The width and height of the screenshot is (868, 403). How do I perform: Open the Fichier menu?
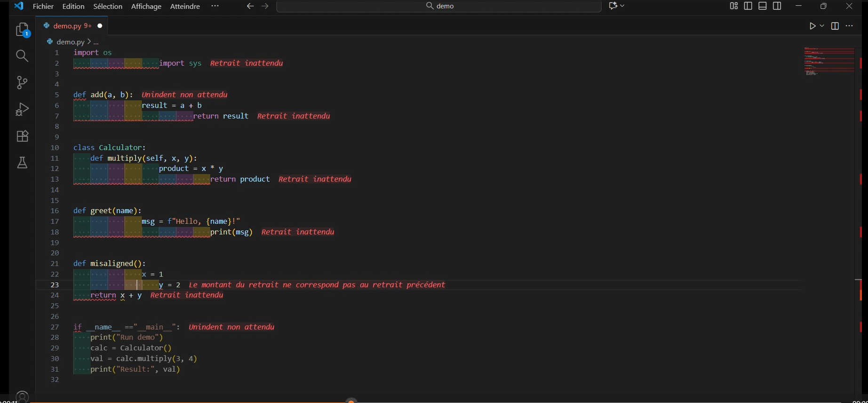[43, 6]
